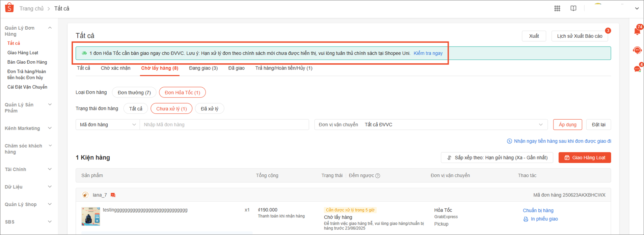Open the notifications bell icon
644x235 pixels.
637,31
